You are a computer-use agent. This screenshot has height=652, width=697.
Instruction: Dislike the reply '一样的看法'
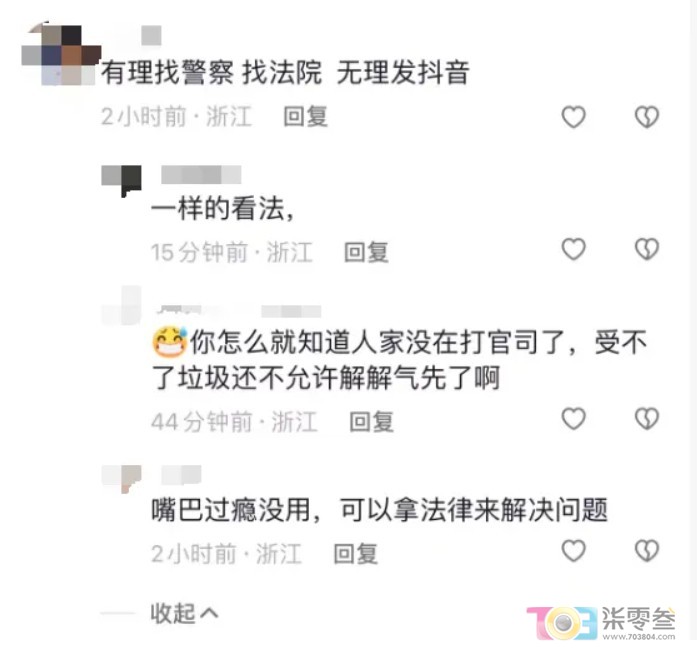[646, 249]
